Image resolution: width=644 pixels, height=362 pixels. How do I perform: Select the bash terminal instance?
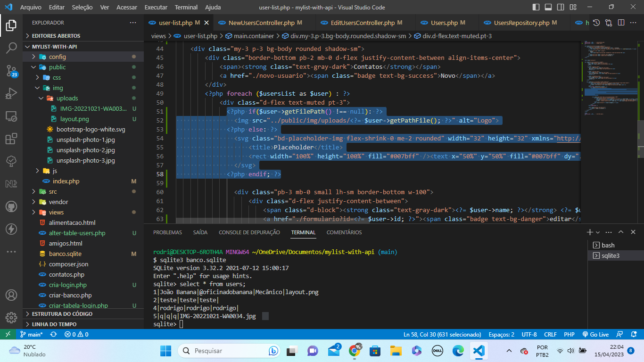point(616,245)
